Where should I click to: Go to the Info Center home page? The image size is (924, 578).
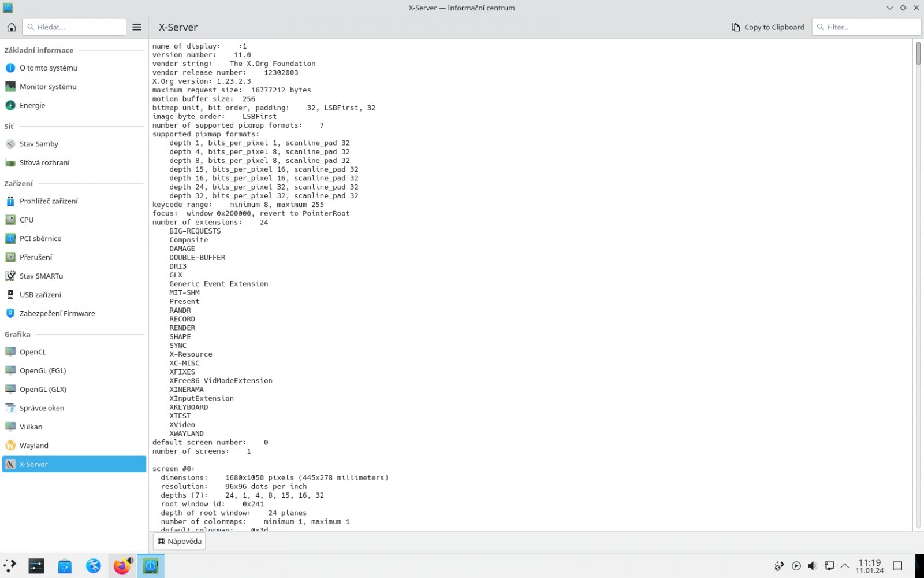[x=11, y=27]
